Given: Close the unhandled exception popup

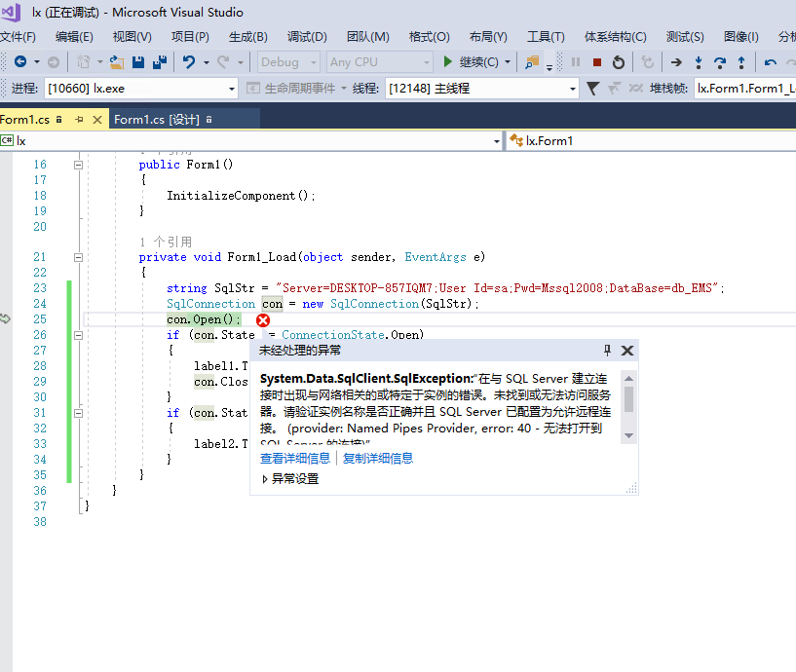Looking at the screenshot, I should pyautogui.click(x=627, y=351).
